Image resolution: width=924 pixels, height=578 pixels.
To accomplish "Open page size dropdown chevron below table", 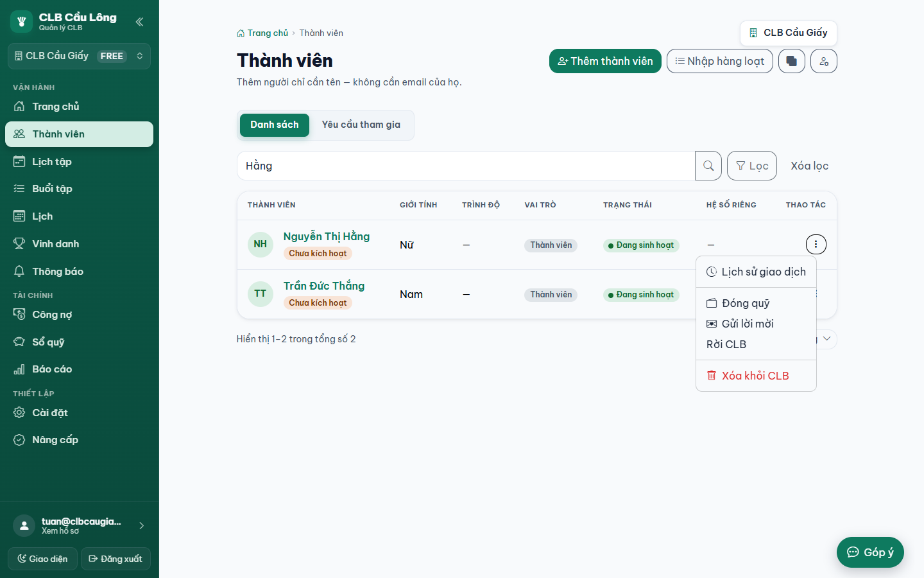I will tap(827, 339).
